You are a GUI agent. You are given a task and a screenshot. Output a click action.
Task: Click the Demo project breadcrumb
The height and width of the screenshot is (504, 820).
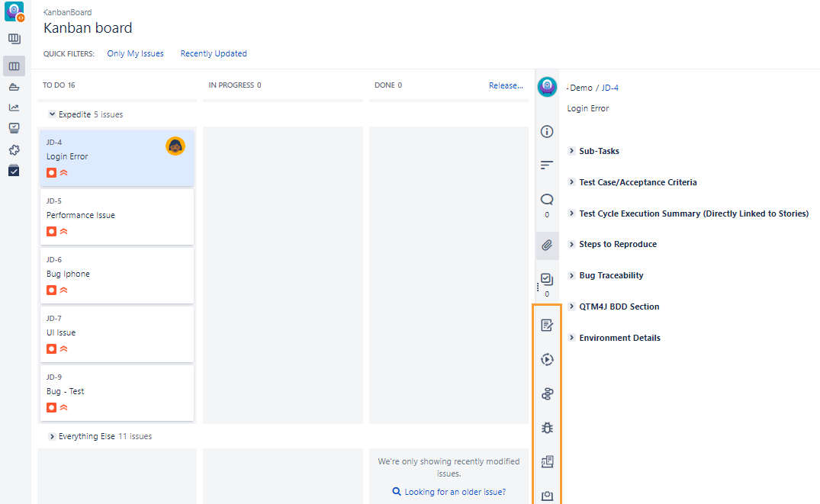pyautogui.click(x=581, y=88)
